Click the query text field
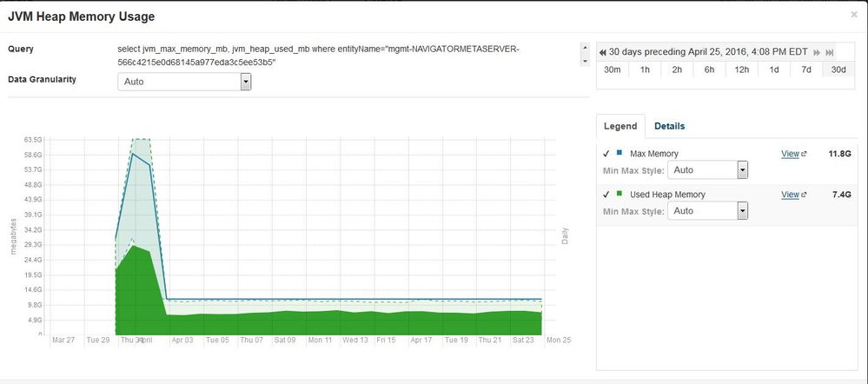The image size is (868, 384). pyautogui.click(x=348, y=56)
